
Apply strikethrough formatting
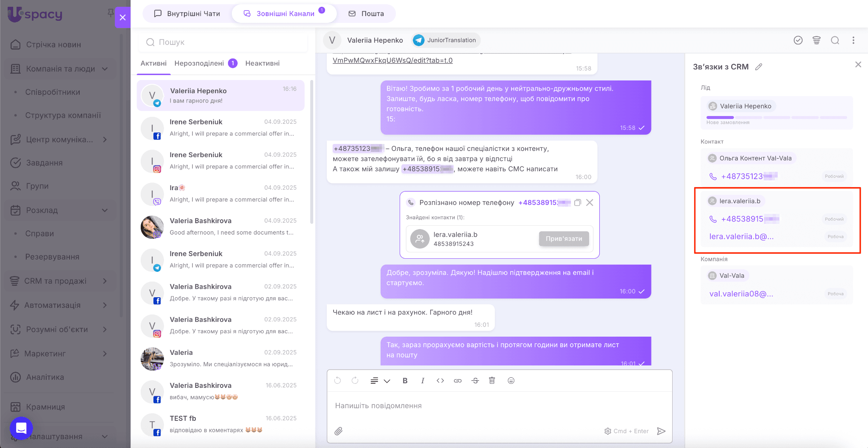(x=475, y=381)
